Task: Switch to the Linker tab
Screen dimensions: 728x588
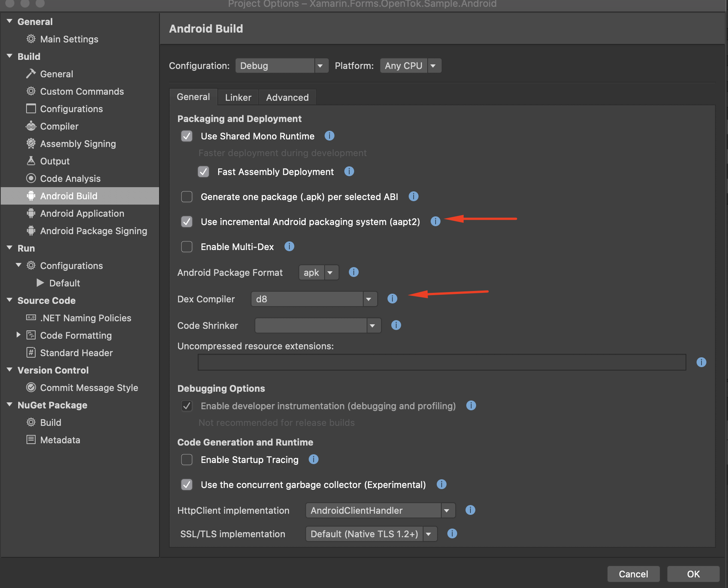Action: coord(238,97)
